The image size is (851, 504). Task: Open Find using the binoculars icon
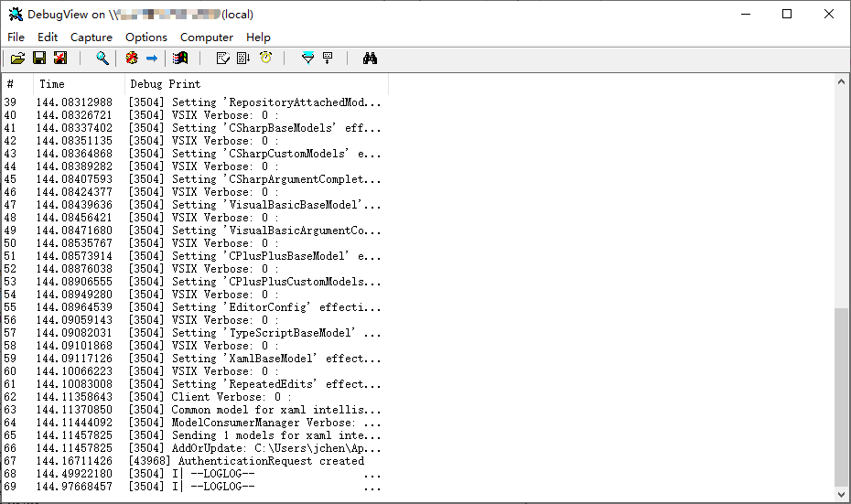tap(371, 58)
